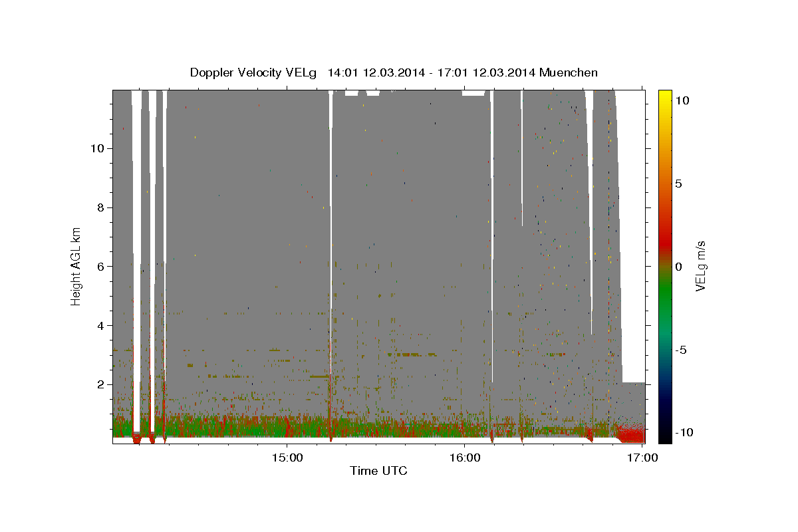Click the 'VELg m/s' colorbar label

[x=701, y=266]
